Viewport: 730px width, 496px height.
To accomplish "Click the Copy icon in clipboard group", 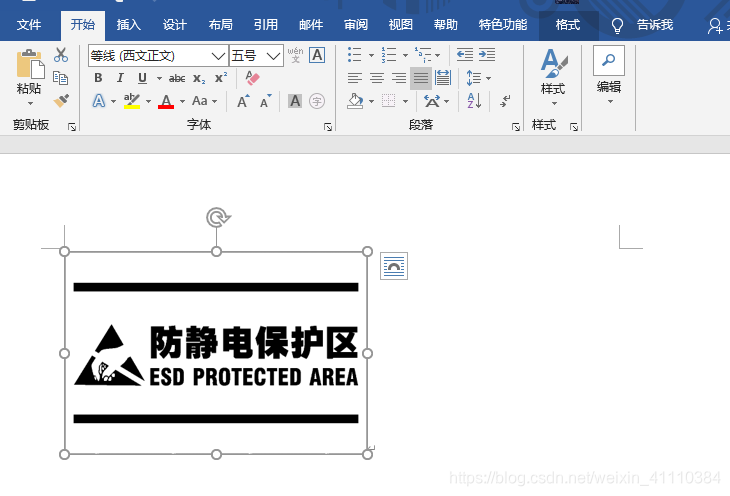I will 61,78.
